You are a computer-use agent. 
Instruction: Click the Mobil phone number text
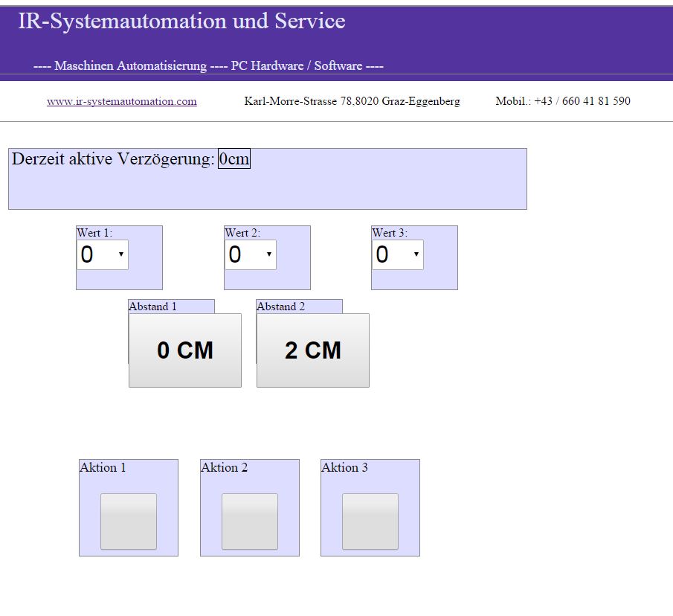coord(563,101)
